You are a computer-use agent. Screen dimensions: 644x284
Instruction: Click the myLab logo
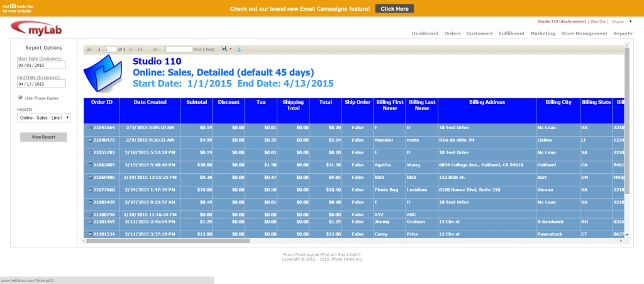(x=36, y=28)
